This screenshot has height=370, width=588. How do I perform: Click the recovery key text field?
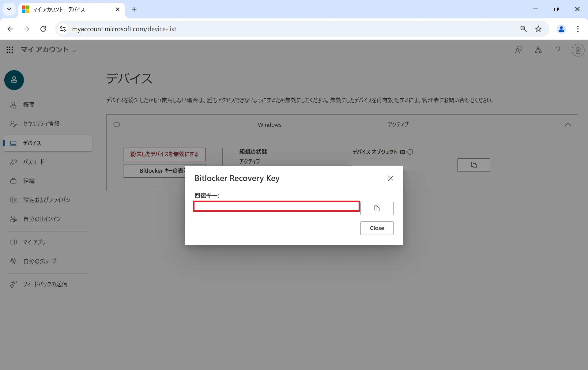(x=276, y=206)
